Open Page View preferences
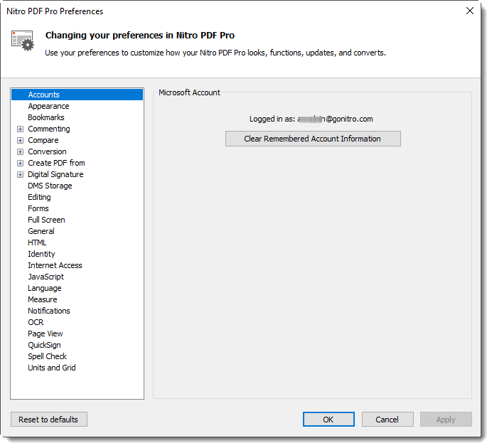This screenshot has height=448, width=492. 46,334
